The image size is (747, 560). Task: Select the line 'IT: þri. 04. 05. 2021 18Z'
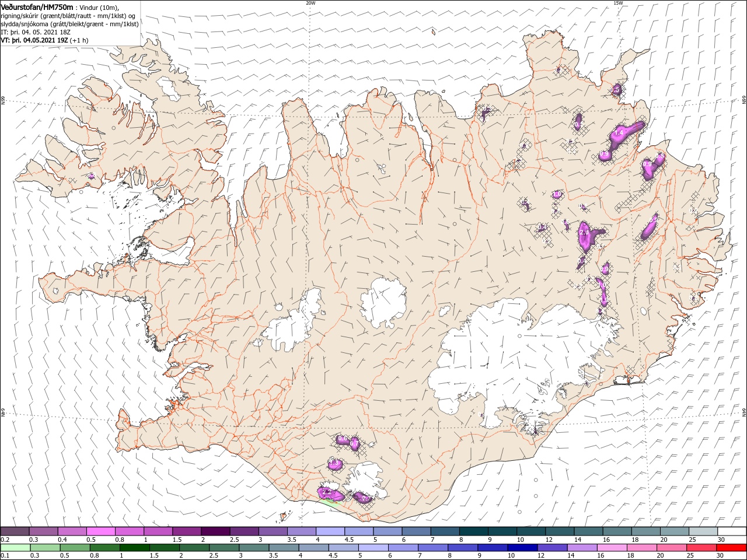click(36, 32)
